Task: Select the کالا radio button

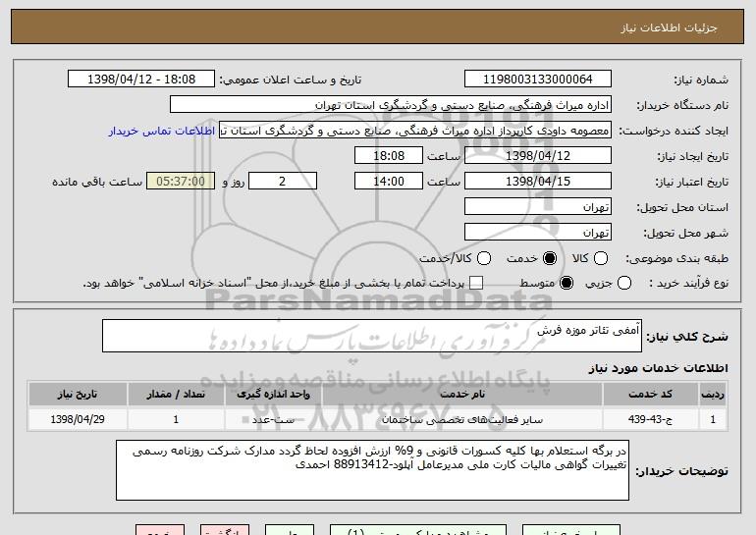Action: [x=601, y=258]
